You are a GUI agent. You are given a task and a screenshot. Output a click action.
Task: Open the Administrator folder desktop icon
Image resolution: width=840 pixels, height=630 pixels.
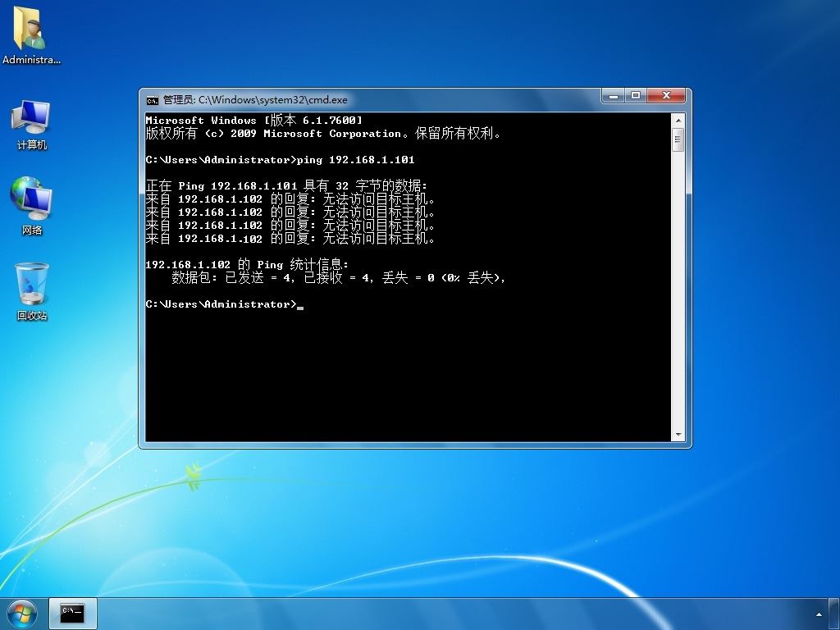31,36
